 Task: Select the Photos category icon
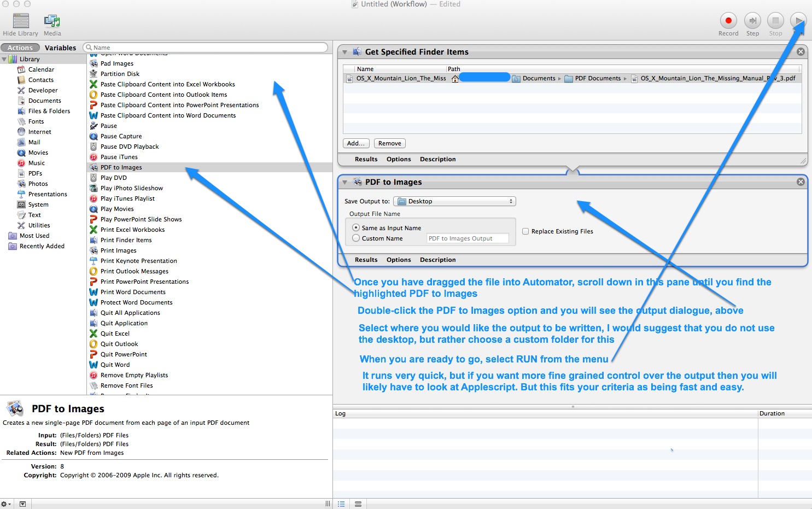coord(21,184)
